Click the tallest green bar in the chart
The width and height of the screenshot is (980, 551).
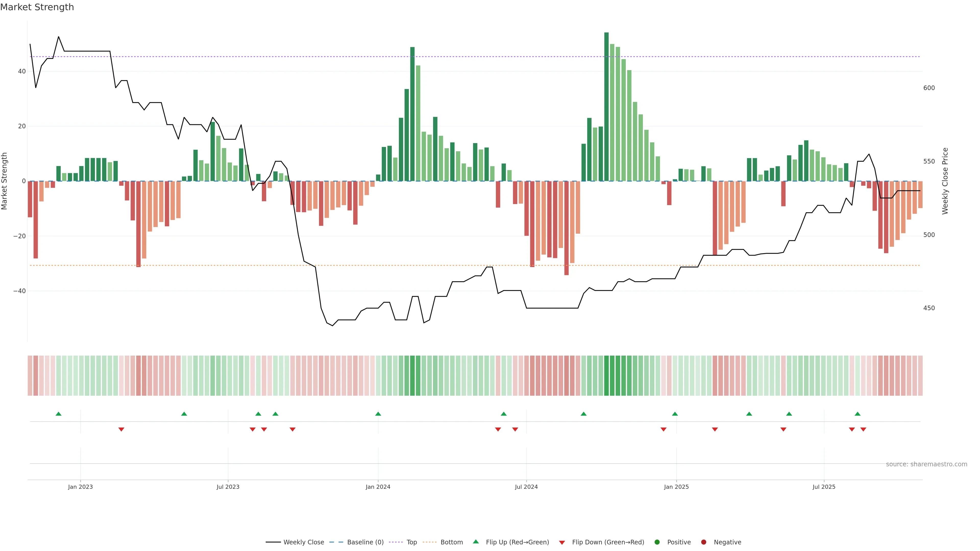(x=606, y=106)
